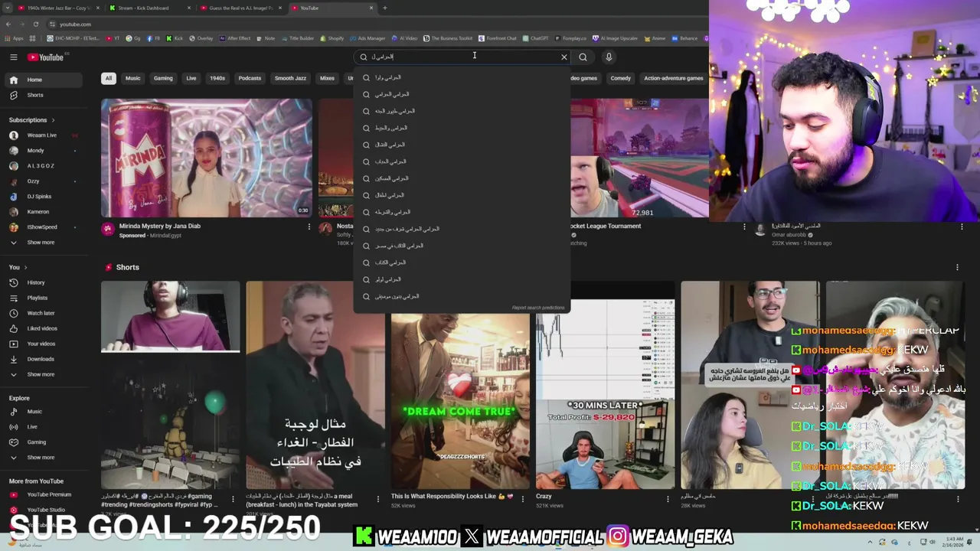Select the Action-adventure games filter chip
This screenshot has width=980, height=551.
[x=674, y=78]
